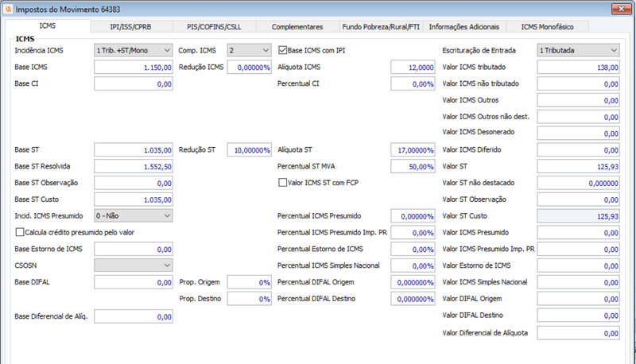The image size is (636, 364).
Task: Expand the Comp. ICMS dropdown
Action: [x=249, y=50]
